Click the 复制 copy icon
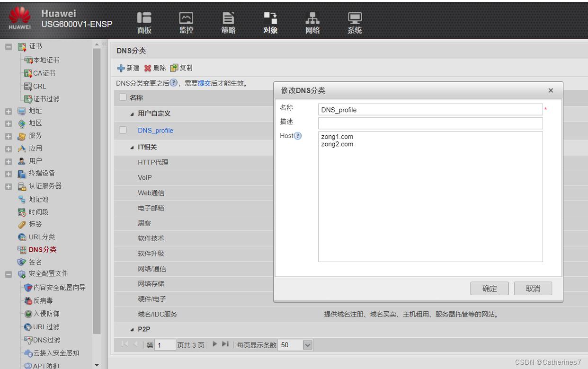Viewport: 588px width, 369px height. point(174,68)
